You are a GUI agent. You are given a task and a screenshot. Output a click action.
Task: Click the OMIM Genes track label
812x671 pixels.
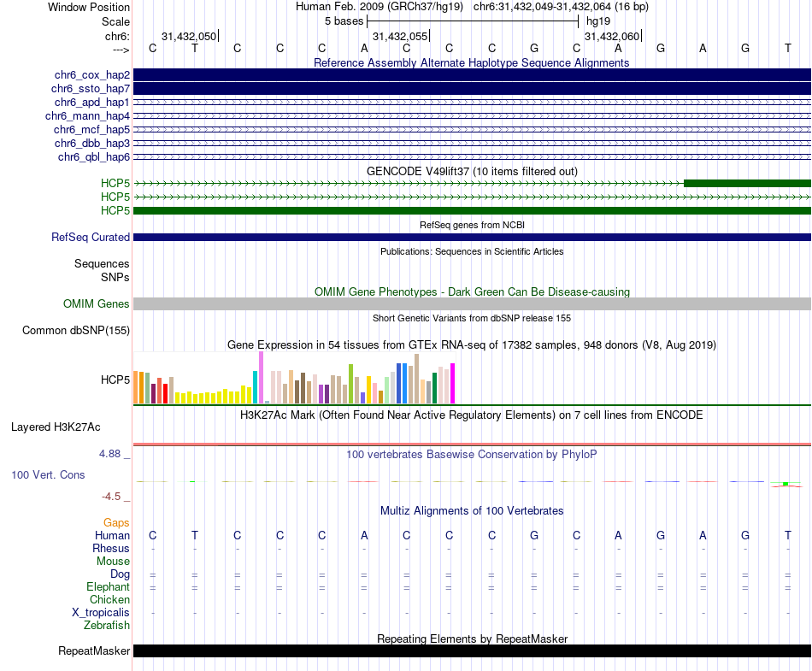(97, 304)
